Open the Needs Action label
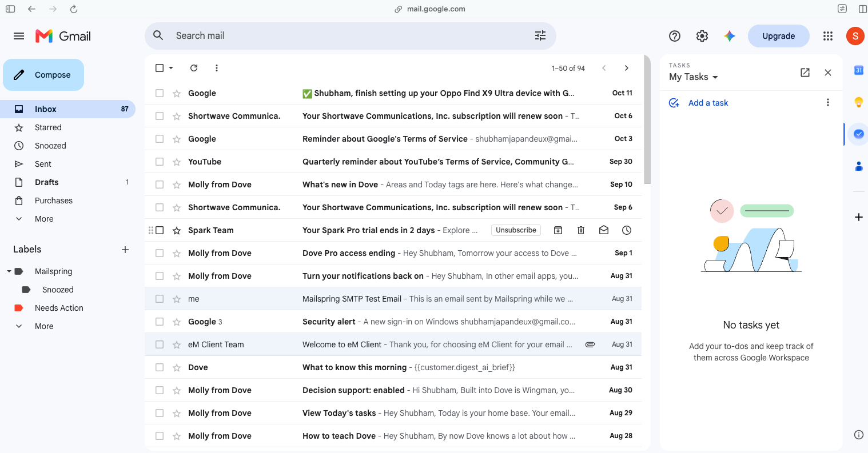The width and height of the screenshot is (868, 453). point(59,308)
